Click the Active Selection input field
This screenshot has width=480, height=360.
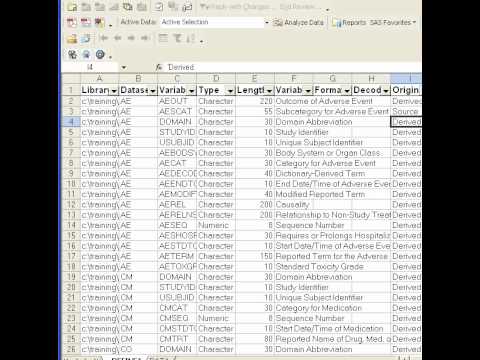coord(212,22)
